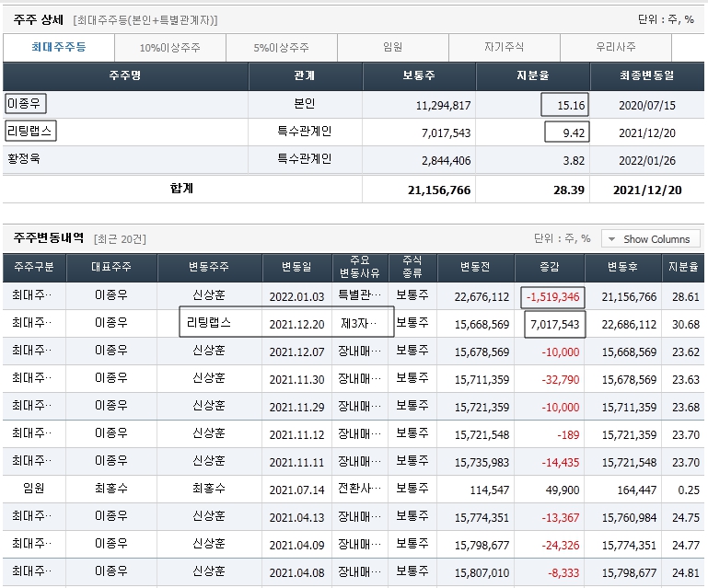Click the ratio value 30.68
This screenshot has width=708, height=588.
(685, 325)
